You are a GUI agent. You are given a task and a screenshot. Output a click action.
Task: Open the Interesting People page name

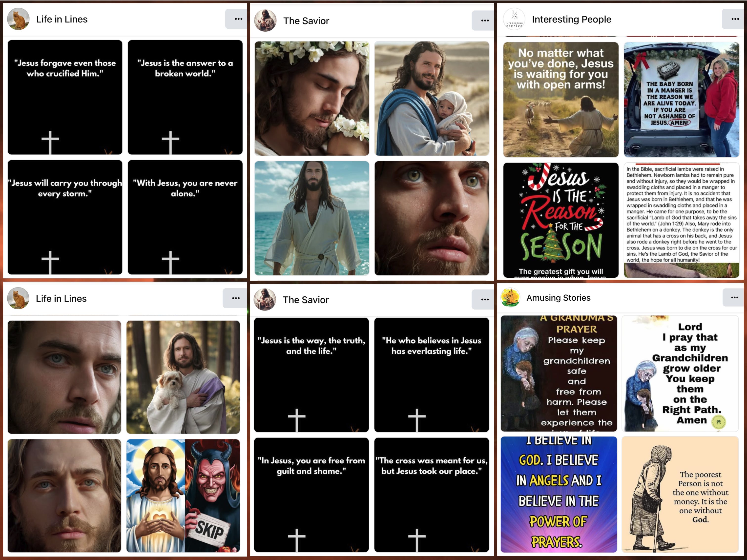(571, 19)
